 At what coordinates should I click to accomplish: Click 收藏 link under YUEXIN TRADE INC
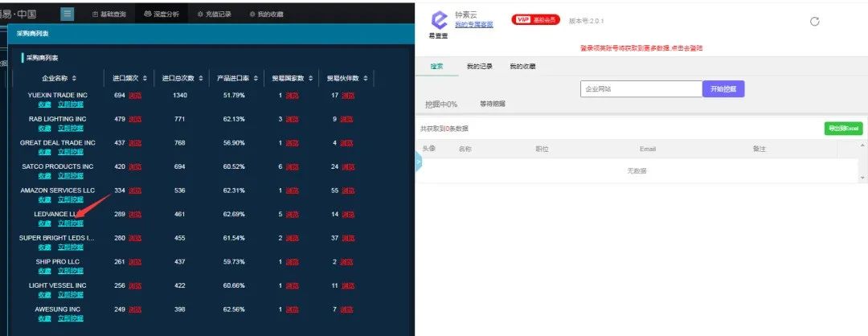(x=44, y=104)
